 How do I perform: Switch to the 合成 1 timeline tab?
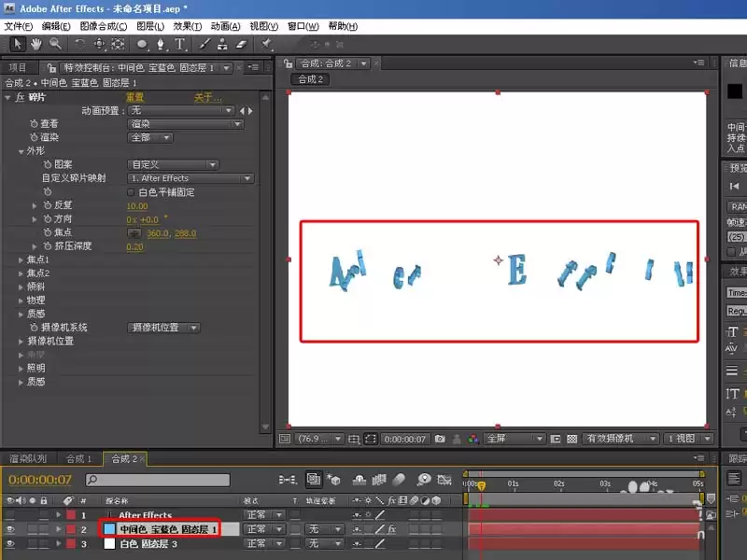pos(78,458)
